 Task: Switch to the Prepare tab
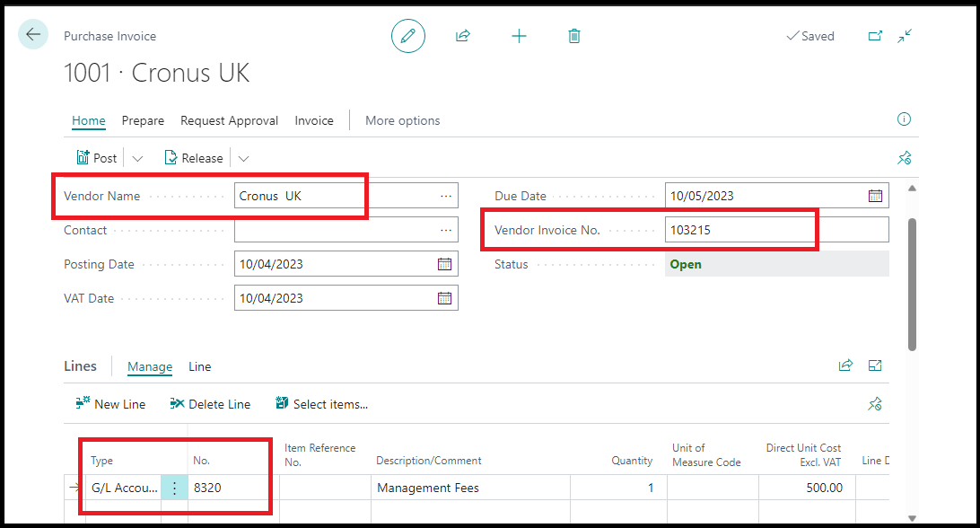click(143, 120)
